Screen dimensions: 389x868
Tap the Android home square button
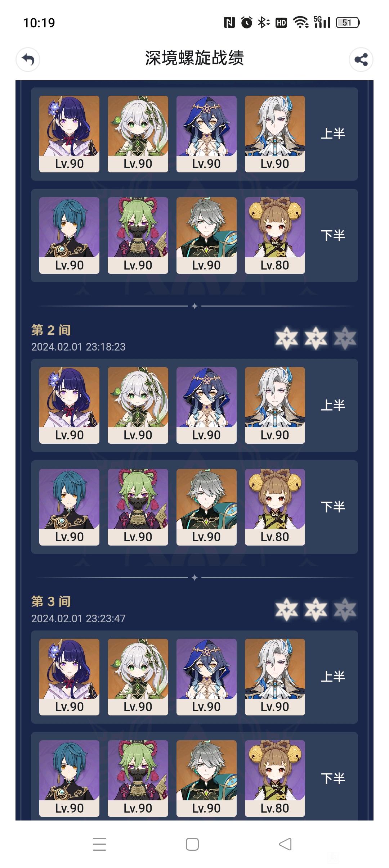pos(192,844)
